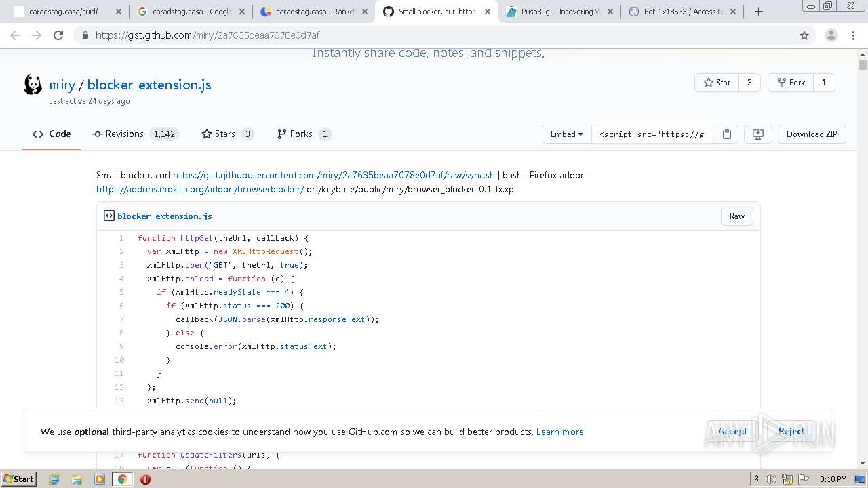The image size is (868, 488).
Task: Open blocker_extension.js title link
Action: click(149, 85)
